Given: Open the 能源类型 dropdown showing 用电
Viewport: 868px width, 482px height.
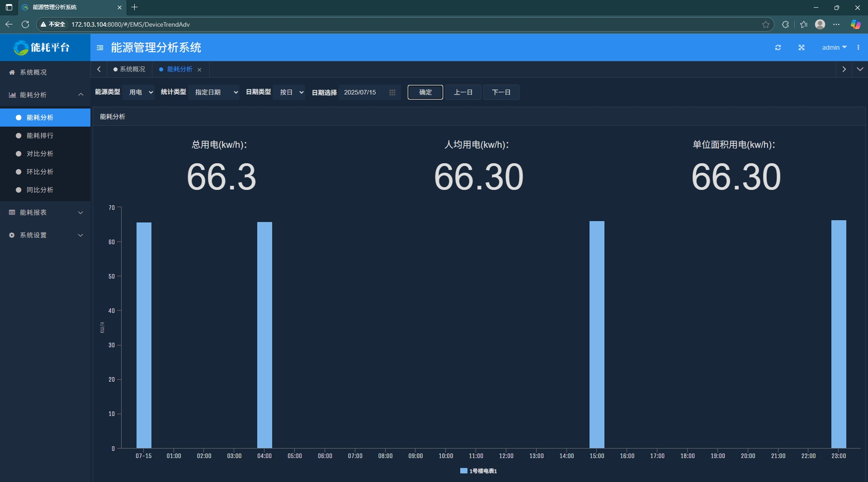Looking at the screenshot, I should (139, 92).
